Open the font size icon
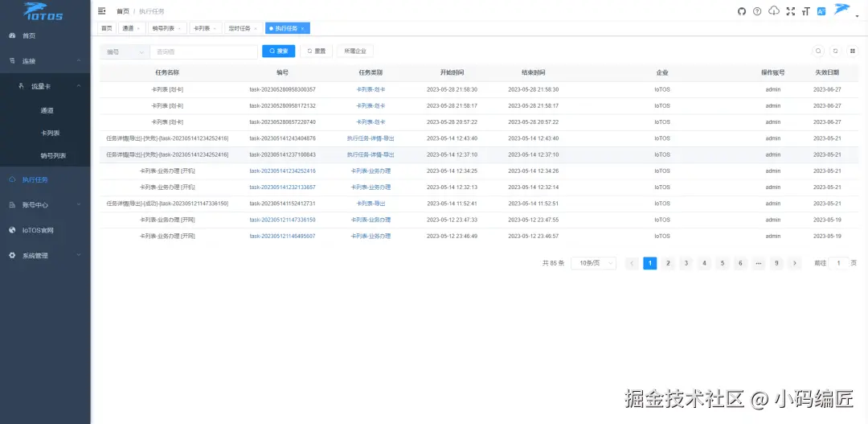Viewport: 868px width, 424px height. [x=806, y=11]
